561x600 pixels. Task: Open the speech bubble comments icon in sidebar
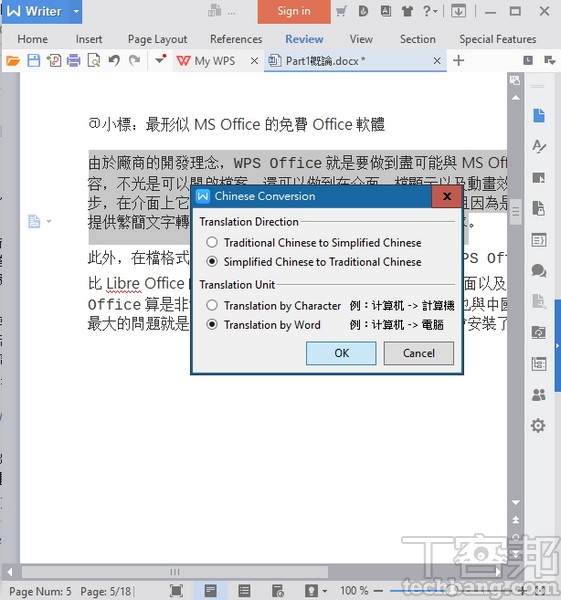pos(539,270)
